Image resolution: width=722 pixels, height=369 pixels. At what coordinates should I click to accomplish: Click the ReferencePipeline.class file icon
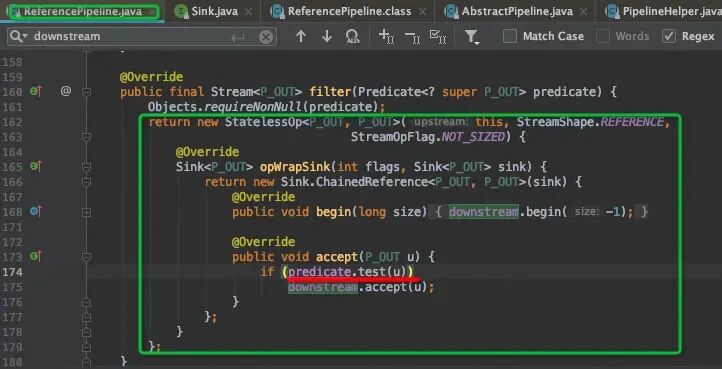tap(277, 11)
